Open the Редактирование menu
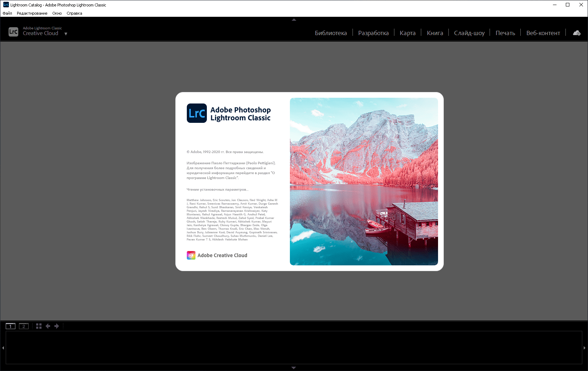This screenshot has height=371, width=588. click(32, 13)
